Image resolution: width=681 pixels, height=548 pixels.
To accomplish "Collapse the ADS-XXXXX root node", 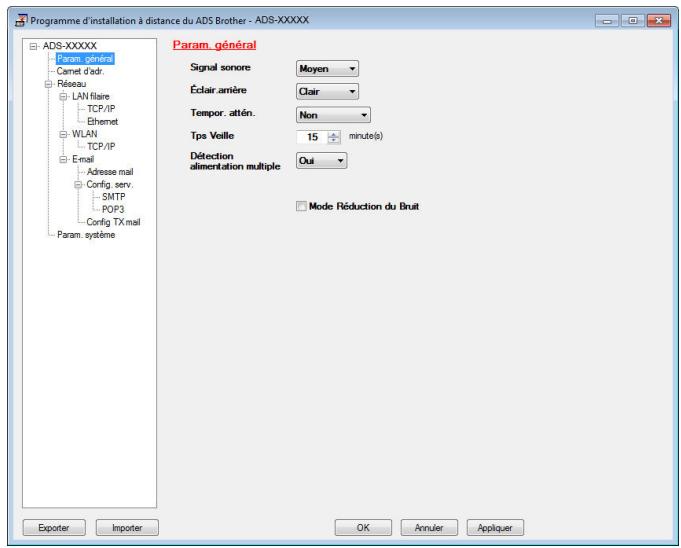I will point(33,46).
